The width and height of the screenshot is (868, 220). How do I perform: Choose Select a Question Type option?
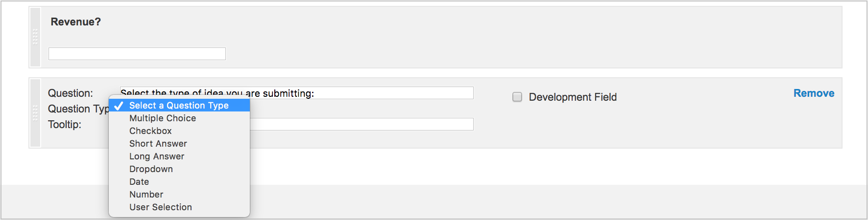[x=179, y=106]
